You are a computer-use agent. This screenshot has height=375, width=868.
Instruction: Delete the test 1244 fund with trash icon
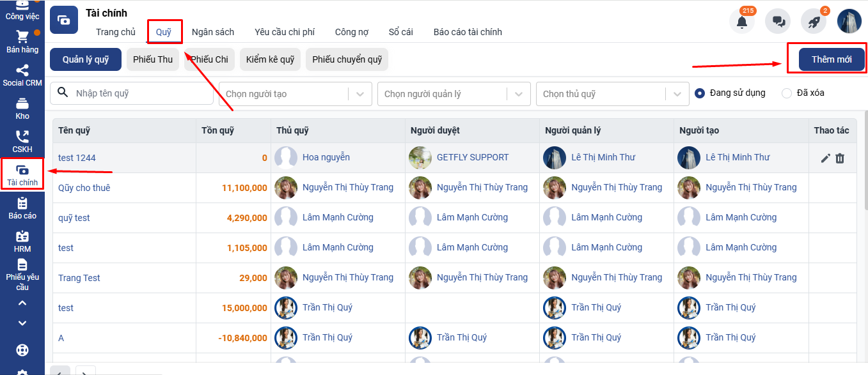840,158
